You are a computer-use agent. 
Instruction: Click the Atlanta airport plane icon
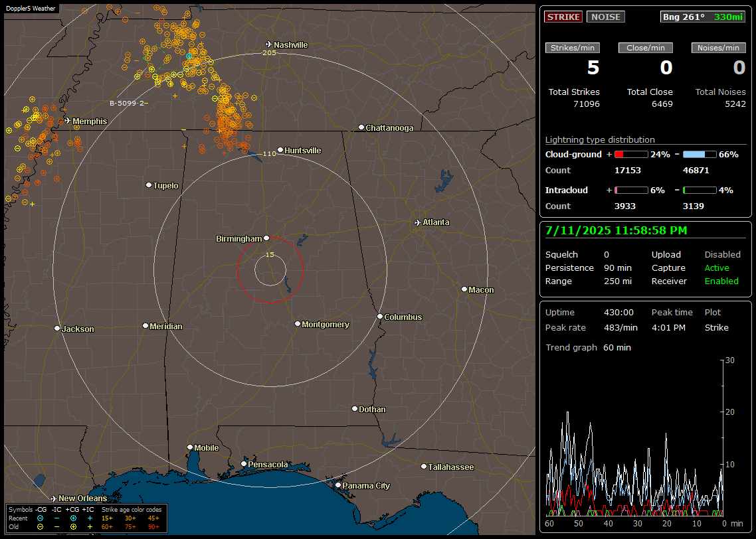418,222
